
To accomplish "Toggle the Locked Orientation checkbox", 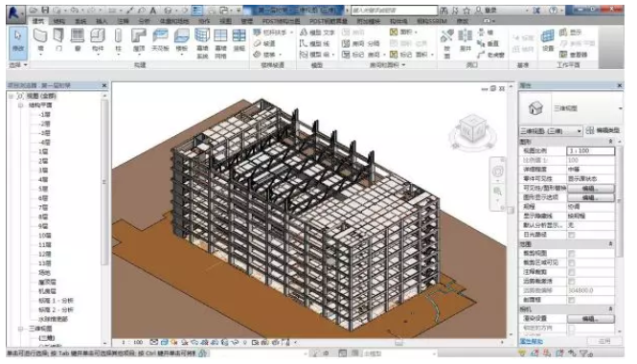I will pos(572,328).
